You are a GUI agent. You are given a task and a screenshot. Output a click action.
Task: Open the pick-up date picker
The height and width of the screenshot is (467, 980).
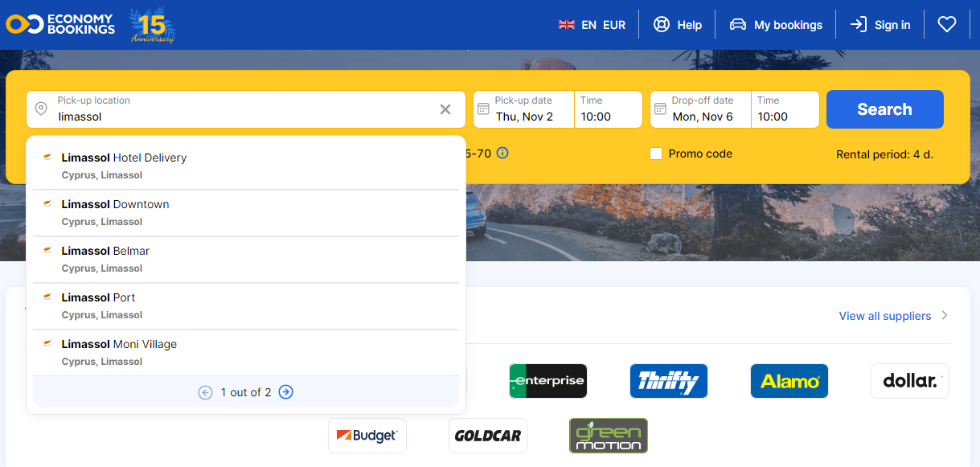[524, 109]
